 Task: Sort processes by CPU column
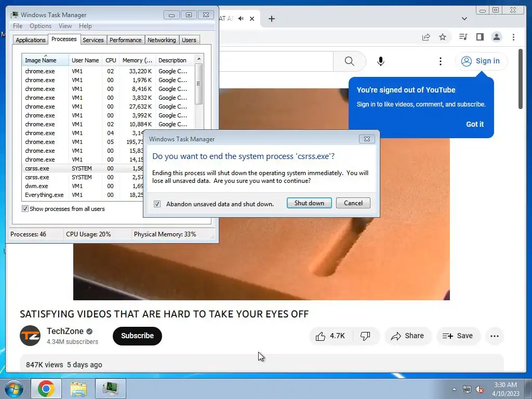[111, 60]
